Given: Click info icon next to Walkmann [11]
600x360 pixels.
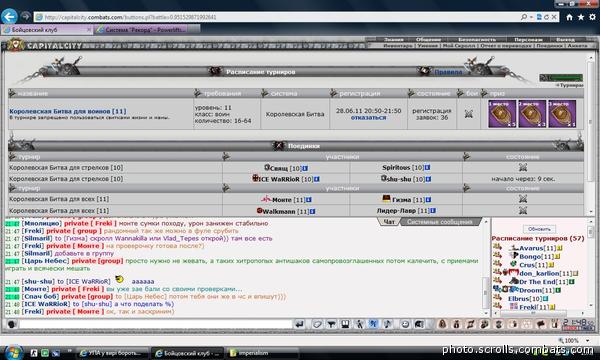Looking at the screenshot, I should pos(312,211).
